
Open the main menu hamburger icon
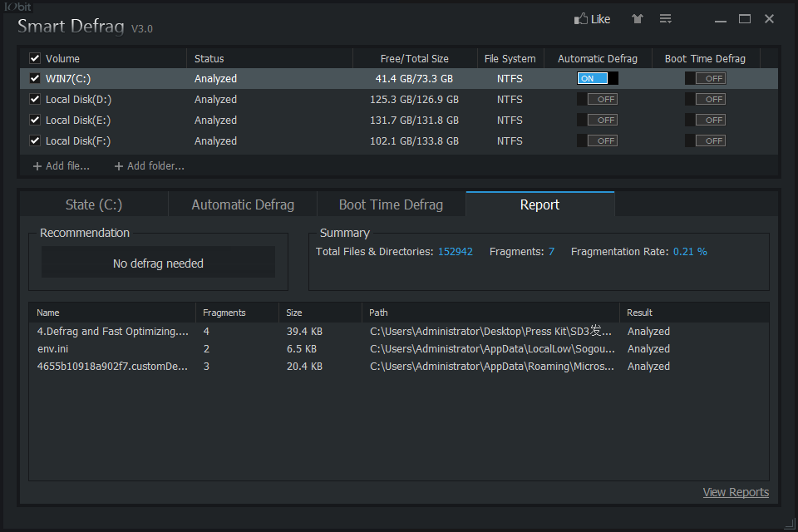[x=665, y=19]
